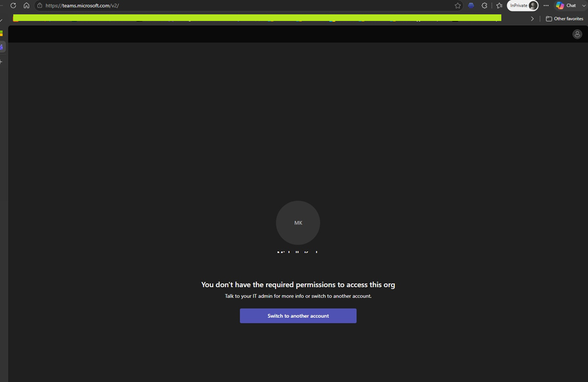Go to browser home page
The width and height of the screenshot is (588, 382).
pos(27,6)
